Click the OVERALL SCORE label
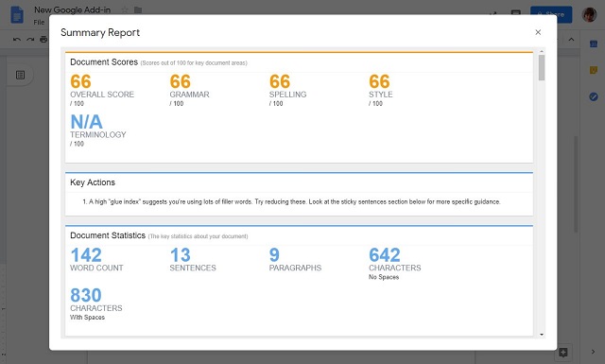 (102, 95)
